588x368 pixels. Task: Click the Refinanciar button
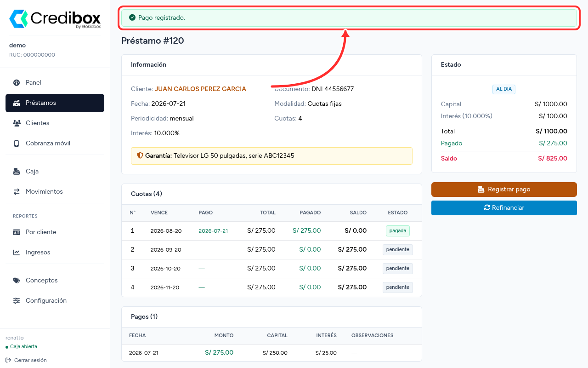point(504,208)
